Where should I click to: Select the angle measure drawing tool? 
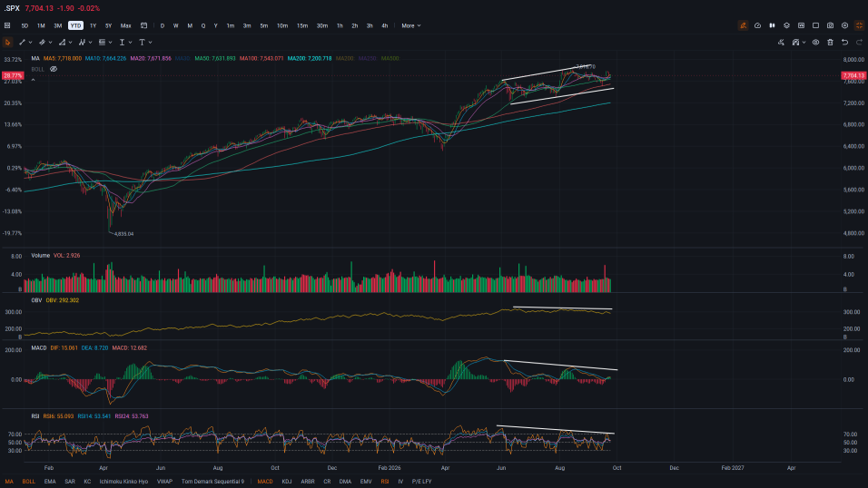coord(62,42)
